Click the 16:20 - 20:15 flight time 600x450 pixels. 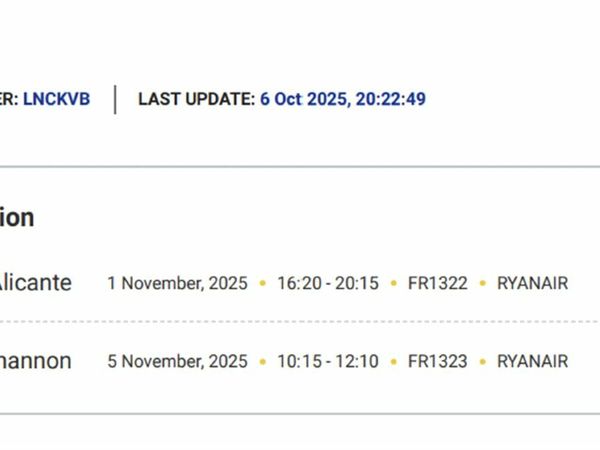click(328, 283)
